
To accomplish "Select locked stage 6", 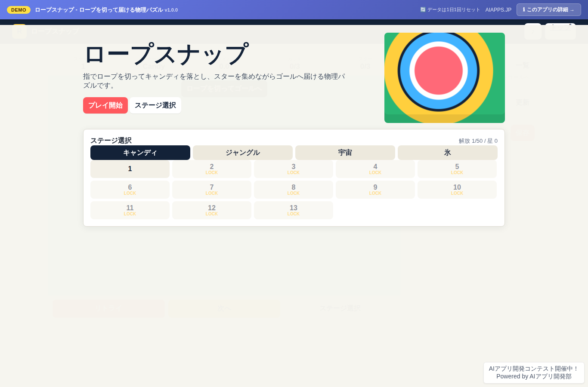I will pyautogui.click(x=130, y=190).
